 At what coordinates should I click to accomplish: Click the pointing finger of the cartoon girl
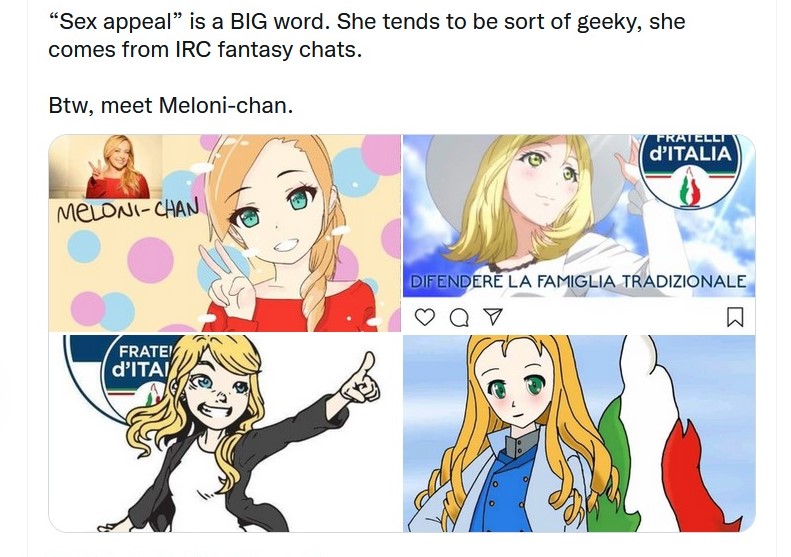(x=362, y=378)
